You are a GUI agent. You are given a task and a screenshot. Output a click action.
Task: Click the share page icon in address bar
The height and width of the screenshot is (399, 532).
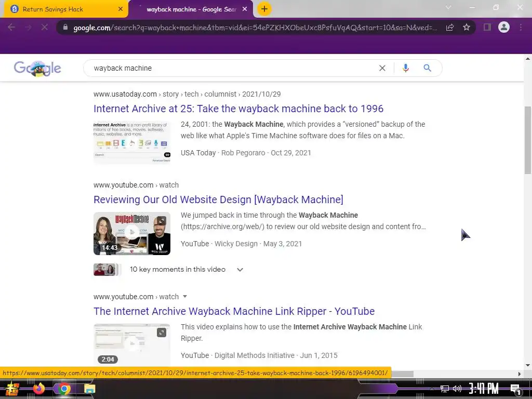click(450, 27)
